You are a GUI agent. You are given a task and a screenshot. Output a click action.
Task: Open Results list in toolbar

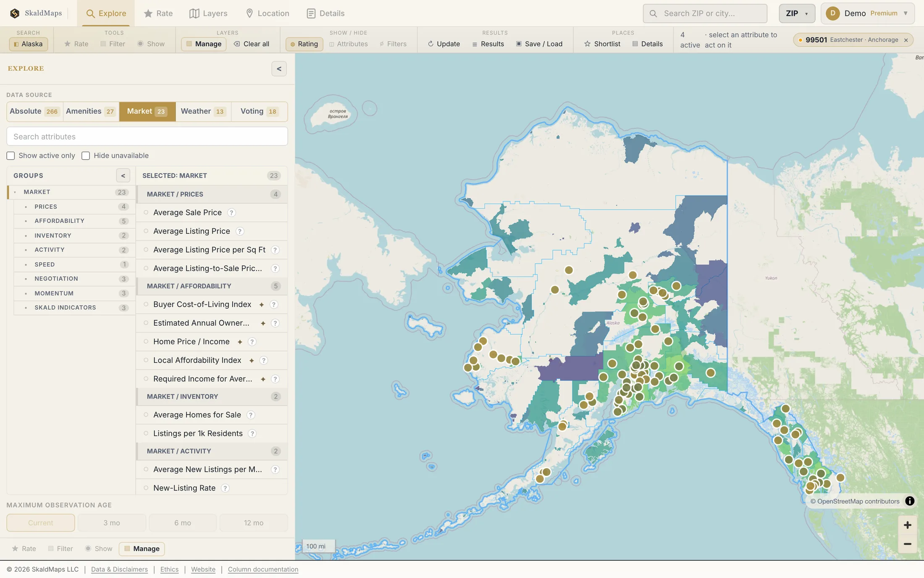tap(488, 44)
